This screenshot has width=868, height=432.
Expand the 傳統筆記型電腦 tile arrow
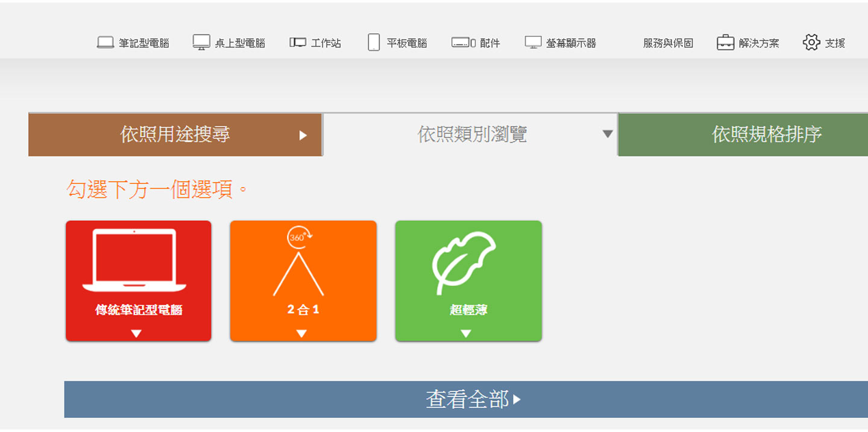(x=136, y=334)
